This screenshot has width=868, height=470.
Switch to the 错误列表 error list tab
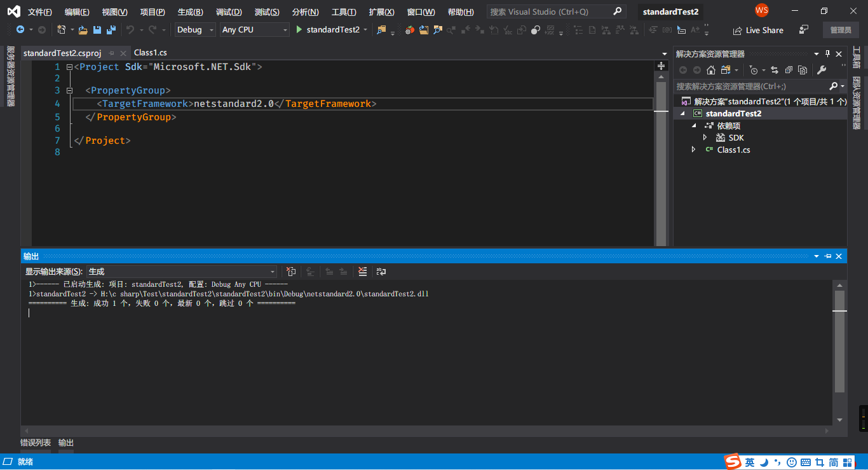coord(36,443)
